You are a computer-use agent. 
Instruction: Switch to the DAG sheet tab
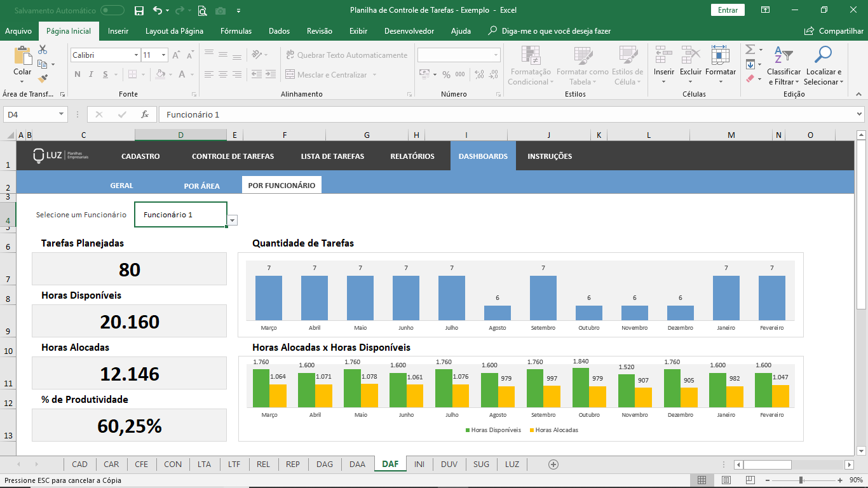point(325,464)
